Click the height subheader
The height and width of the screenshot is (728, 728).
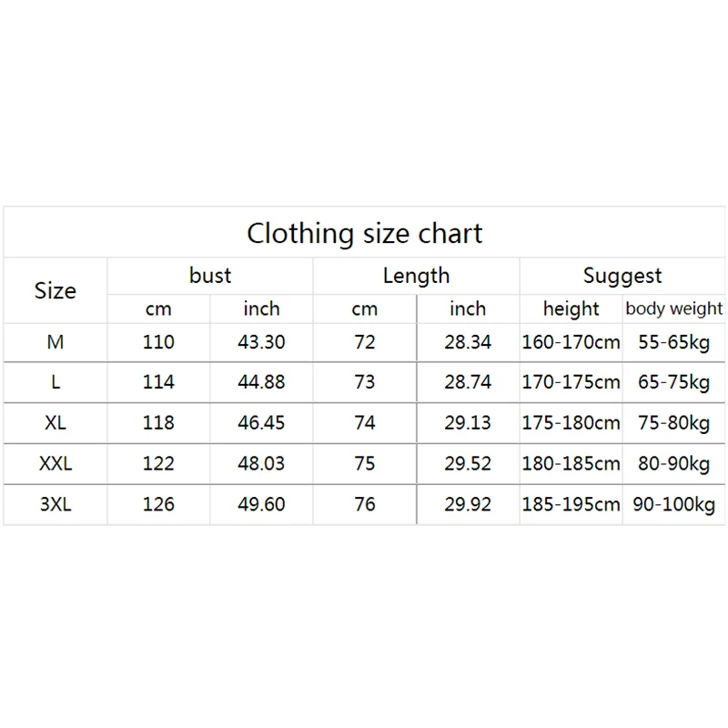pyautogui.click(x=571, y=308)
